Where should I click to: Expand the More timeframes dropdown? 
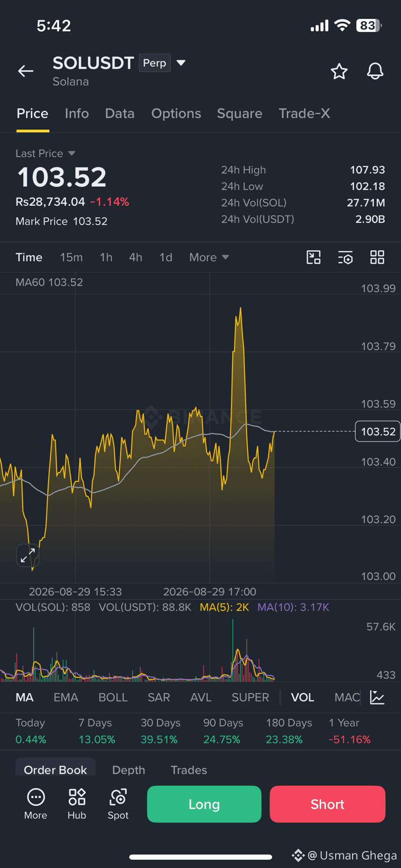point(209,257)
